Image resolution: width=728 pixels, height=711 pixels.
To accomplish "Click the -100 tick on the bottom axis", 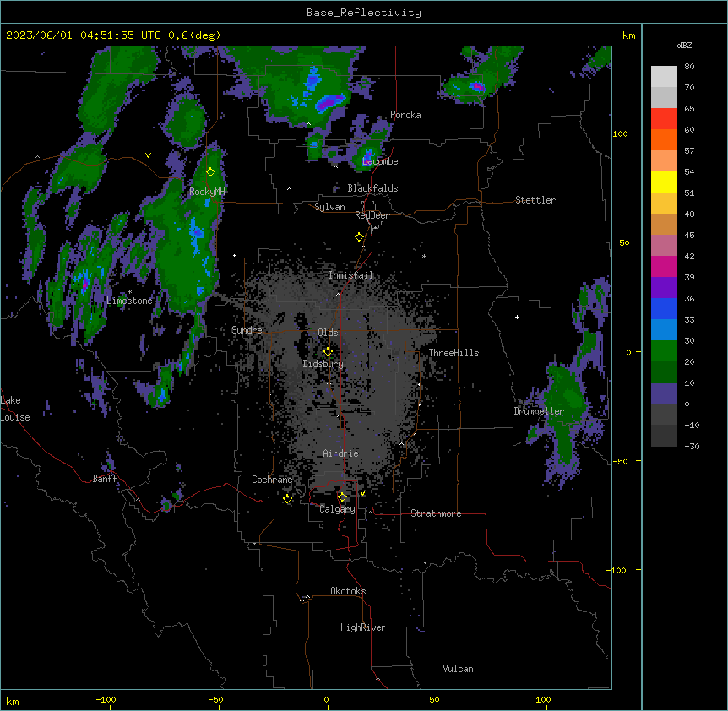I will (x=106, y=699).
